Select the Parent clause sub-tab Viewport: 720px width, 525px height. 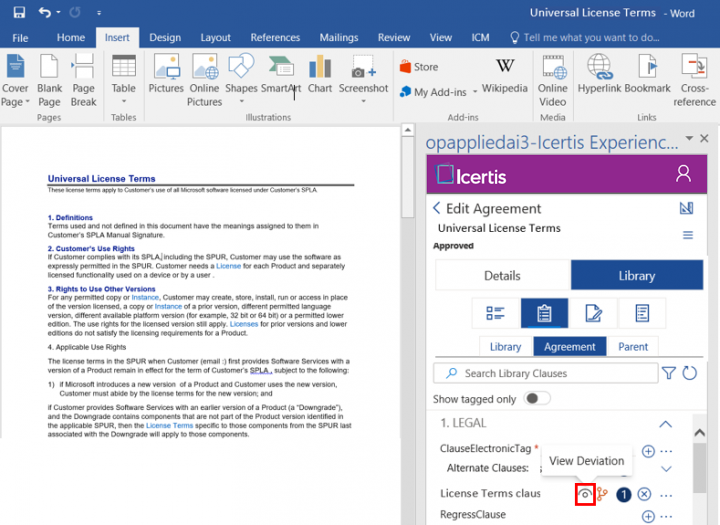633,347
